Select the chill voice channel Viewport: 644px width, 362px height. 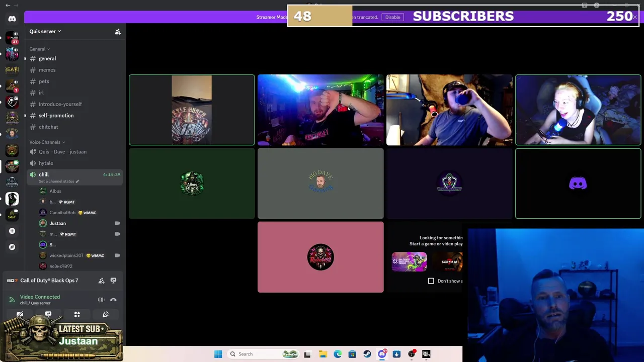click(x=74, y=177)
